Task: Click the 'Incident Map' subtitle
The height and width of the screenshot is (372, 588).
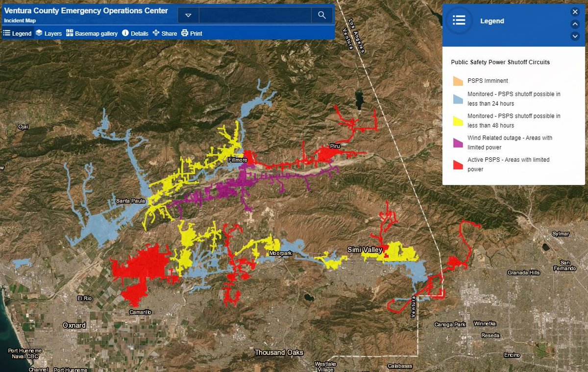Action: point(19,21)
